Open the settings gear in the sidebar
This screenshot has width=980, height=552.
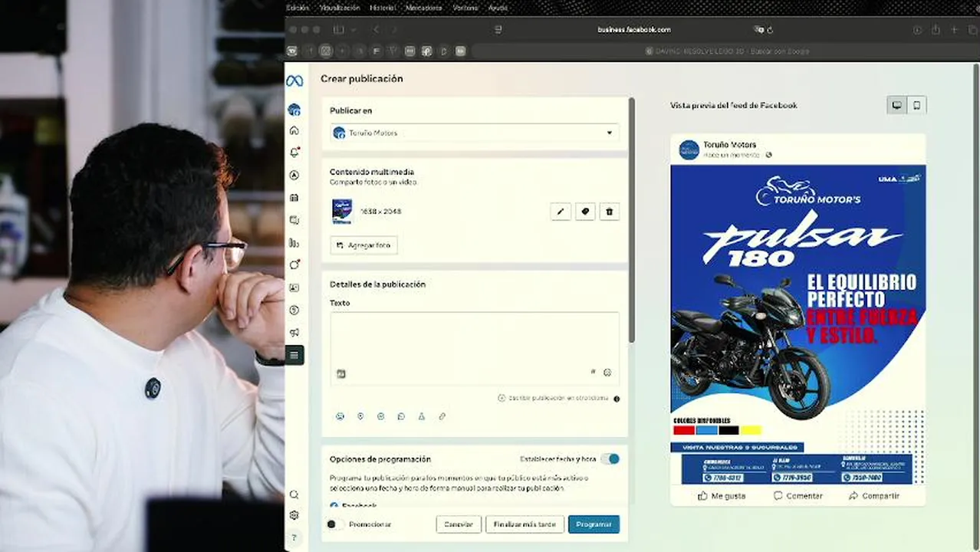click(294, 515)
